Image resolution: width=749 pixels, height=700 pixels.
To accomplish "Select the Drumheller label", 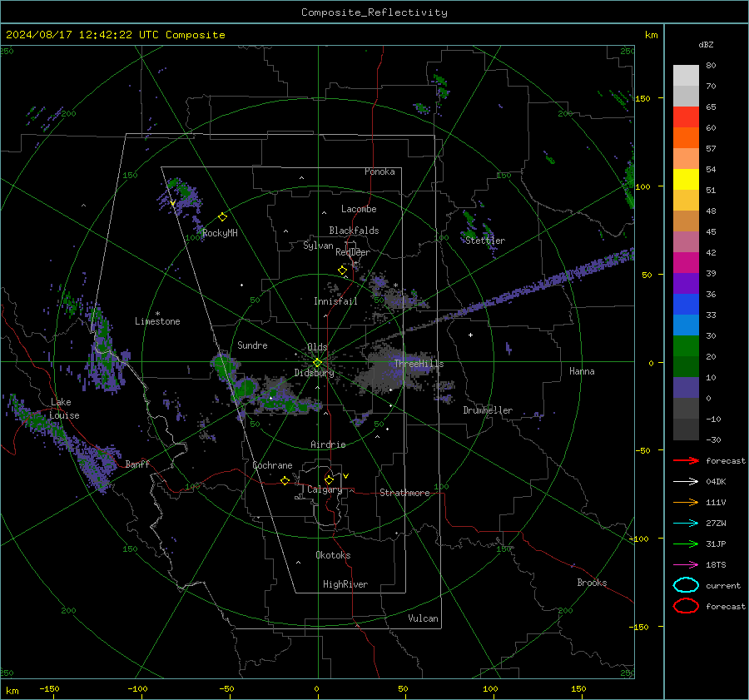I will click(x=488, y=410).
